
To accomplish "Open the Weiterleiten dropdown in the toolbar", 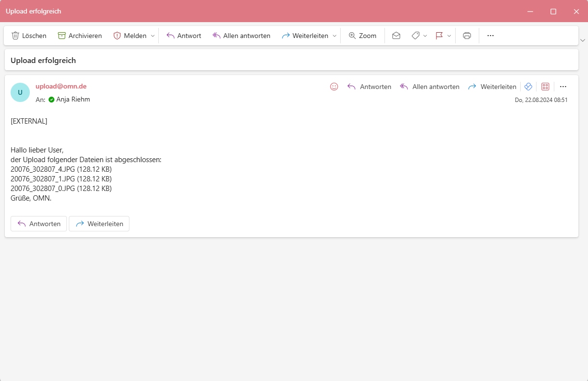I will pyautogui.click(x=334, y=35).
